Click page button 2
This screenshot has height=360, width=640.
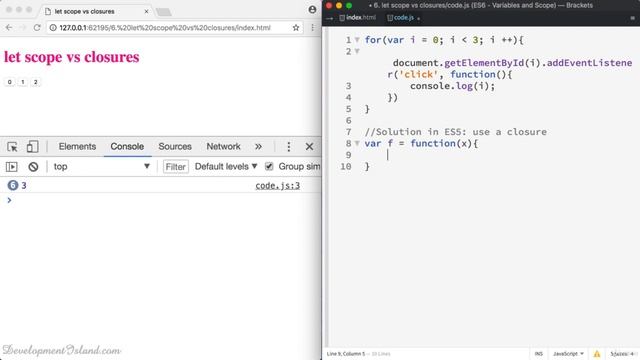36,82
